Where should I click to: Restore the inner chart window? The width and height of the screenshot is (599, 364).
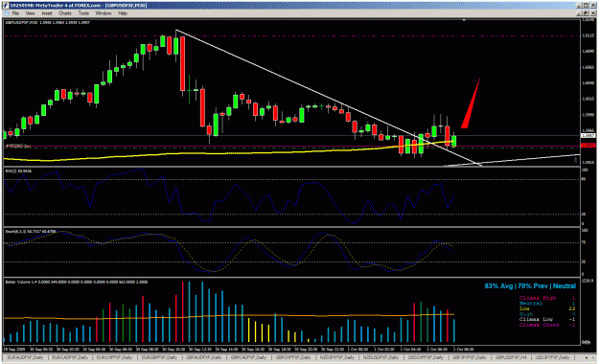tap(586, 13)
